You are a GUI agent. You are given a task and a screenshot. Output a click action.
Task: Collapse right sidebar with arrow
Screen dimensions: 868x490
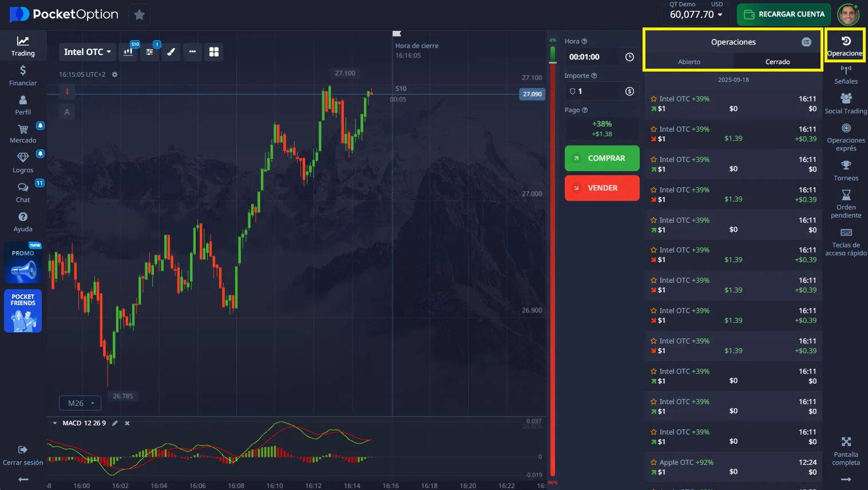pyautogui.click(x=846, y=479)
